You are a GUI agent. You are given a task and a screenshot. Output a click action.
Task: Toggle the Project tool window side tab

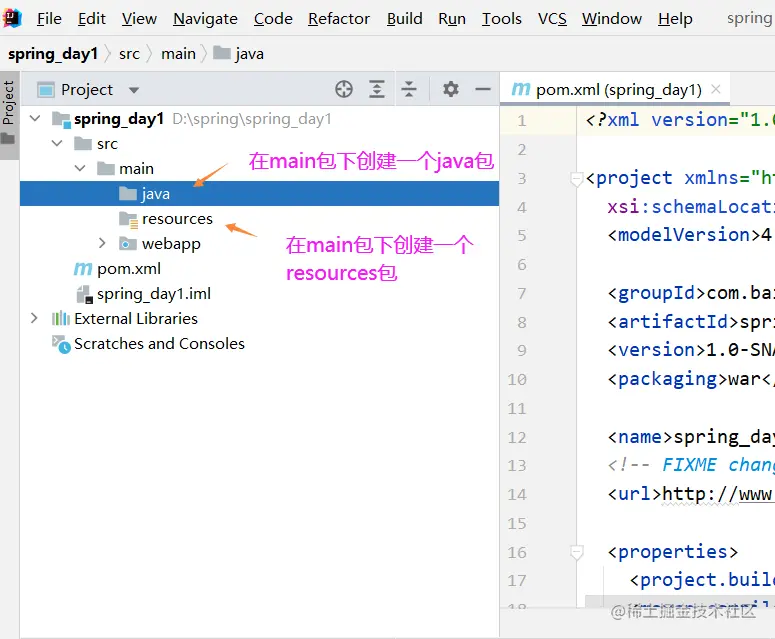coord(9,115)
